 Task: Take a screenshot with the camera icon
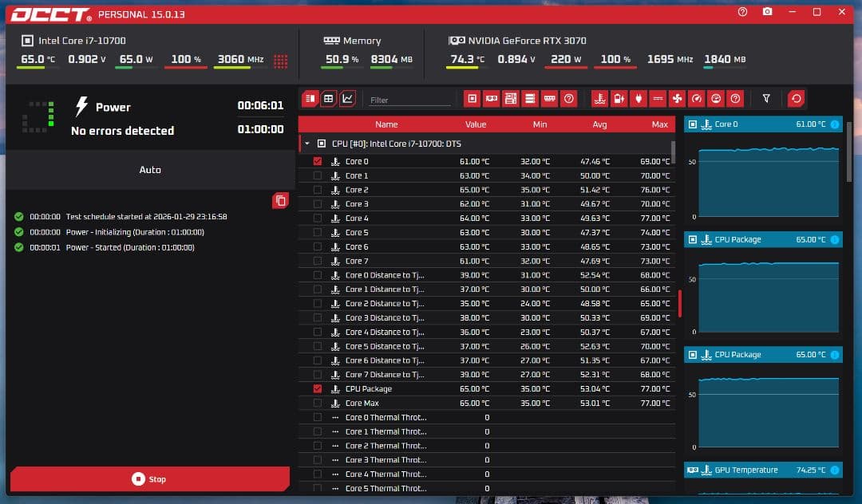[x=767, y=12]
